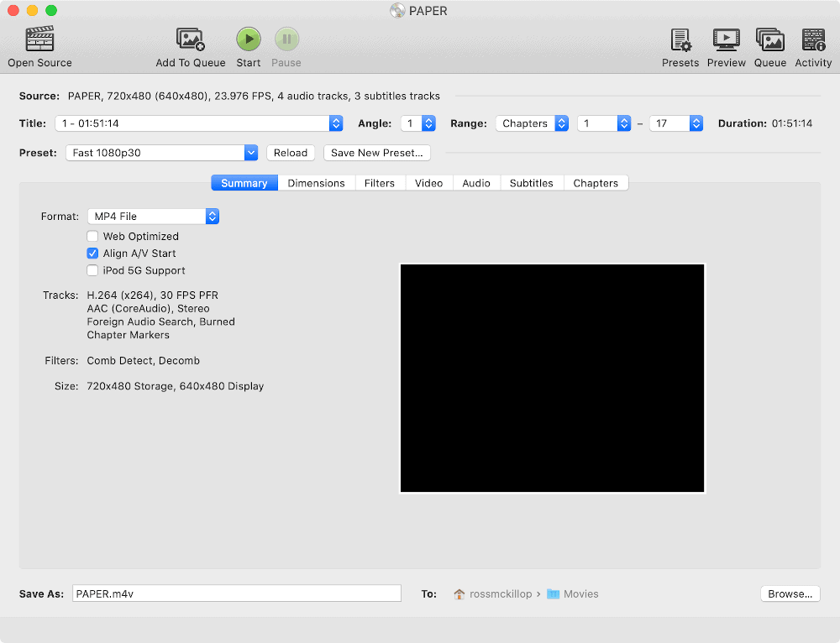Open the Presets panel icon
This screenshot has height=643, width=840.
pos(680,39)
